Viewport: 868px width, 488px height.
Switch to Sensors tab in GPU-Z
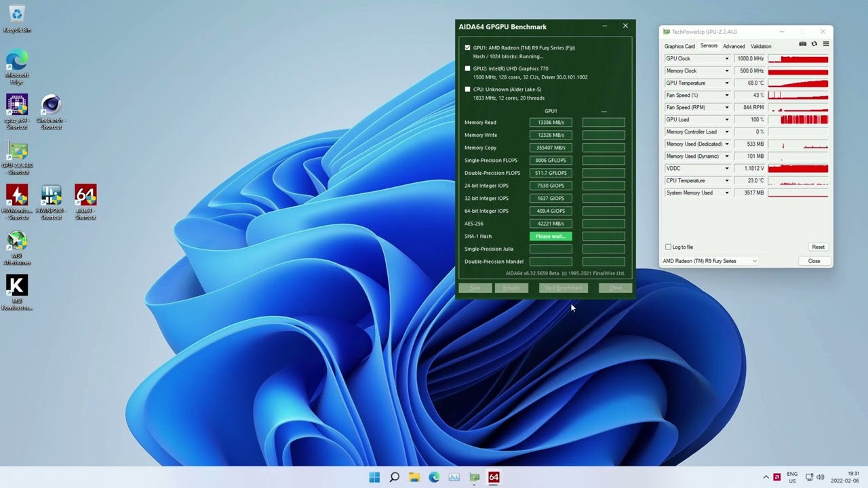[709, 46]
